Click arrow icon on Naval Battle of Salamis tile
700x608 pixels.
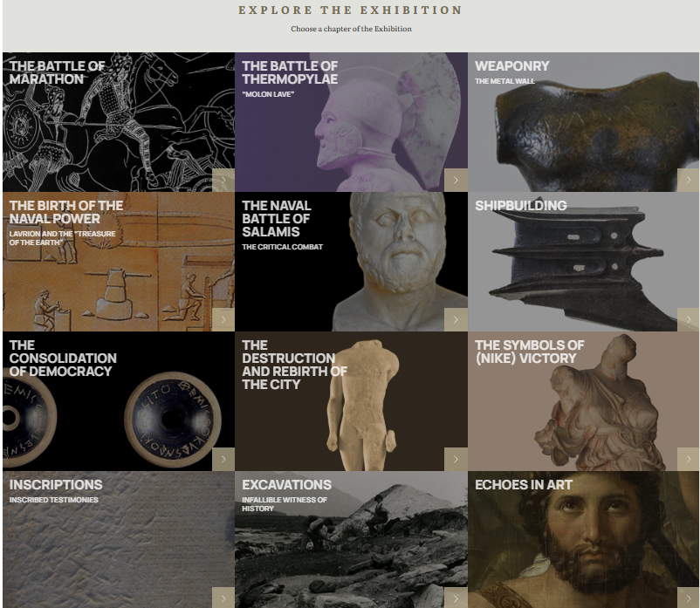pos(456,319)
